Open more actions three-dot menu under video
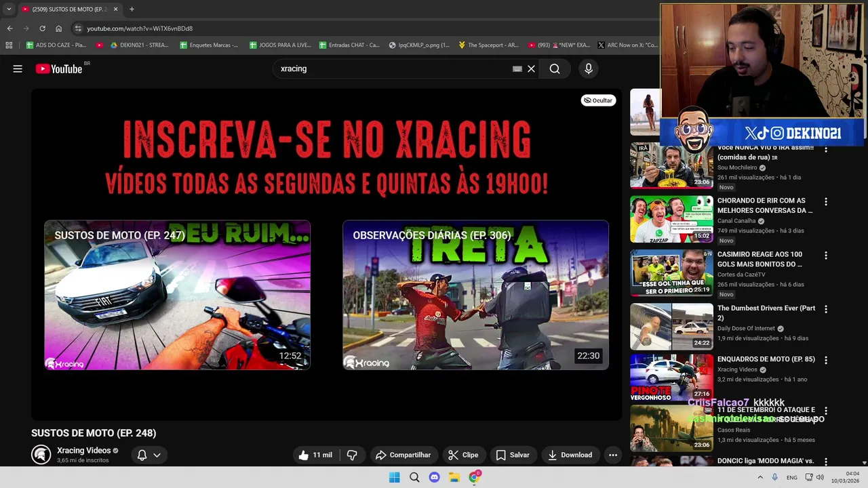Image resolution: width=868 pixels, height=488 pixels. [613, 455]
